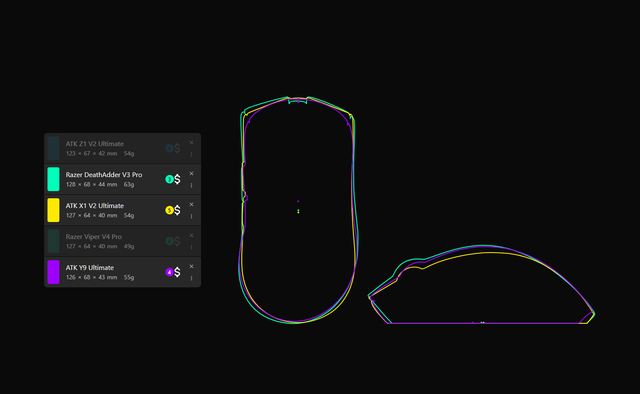Click the '63g' weight value
Viewport: 640px width, 394px height.
click(129, 185)
